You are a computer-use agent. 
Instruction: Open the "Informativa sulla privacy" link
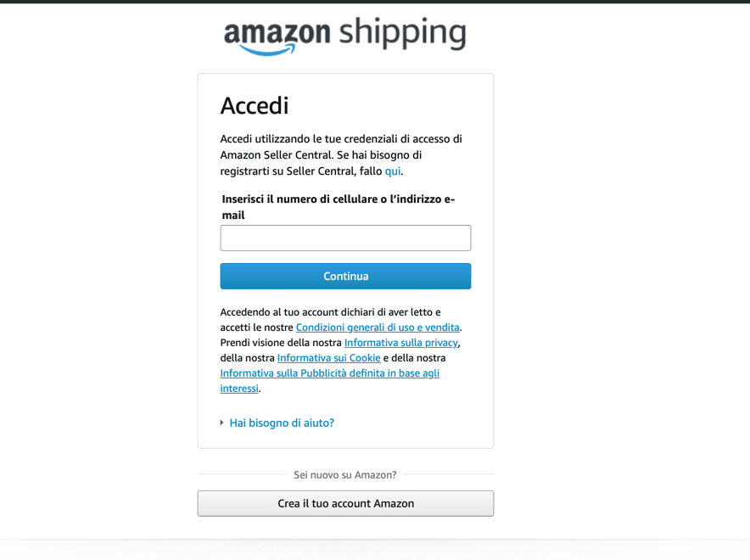[400, 342]
